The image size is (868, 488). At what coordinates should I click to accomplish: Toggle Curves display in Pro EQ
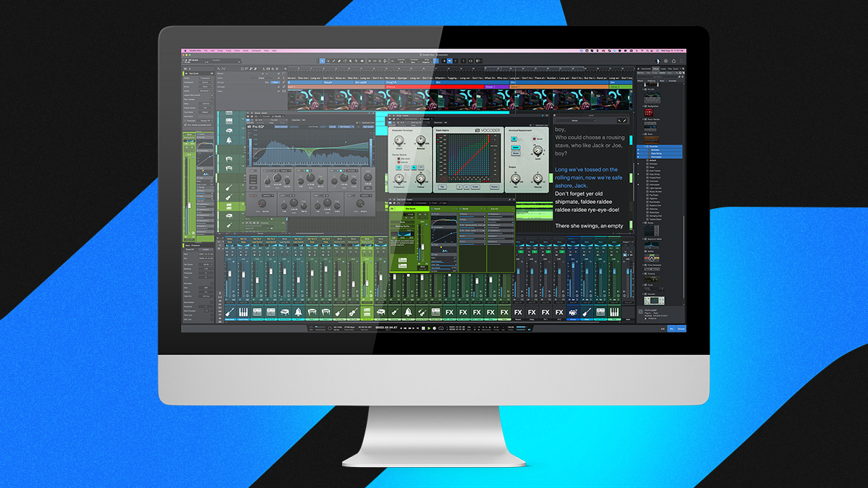coord(333,127)
